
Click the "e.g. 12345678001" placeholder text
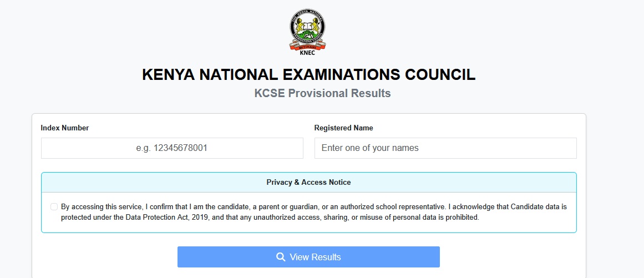point(172,148)
